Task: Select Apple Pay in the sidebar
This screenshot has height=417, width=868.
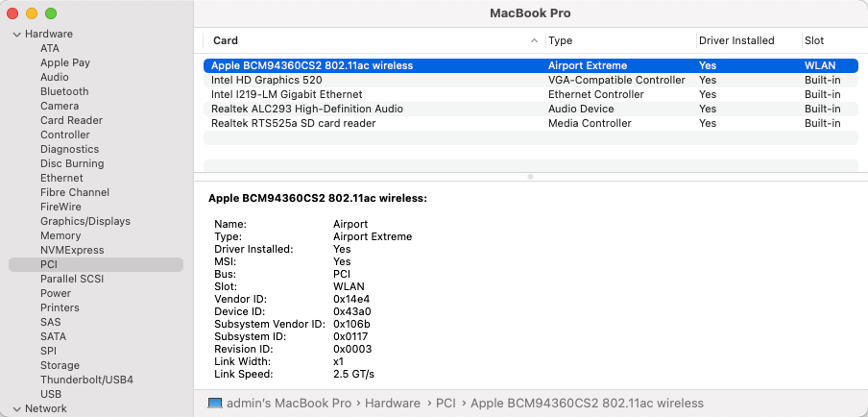Action: [x=64, y=62]
